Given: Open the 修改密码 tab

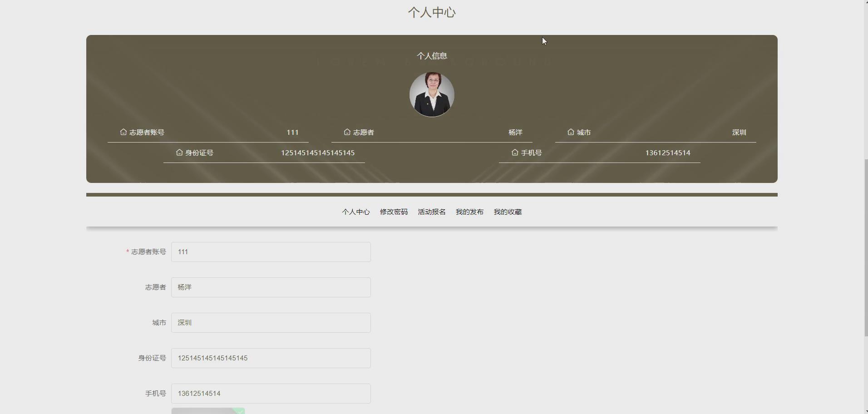Looking at the screenshot, I should coord(394,212).
